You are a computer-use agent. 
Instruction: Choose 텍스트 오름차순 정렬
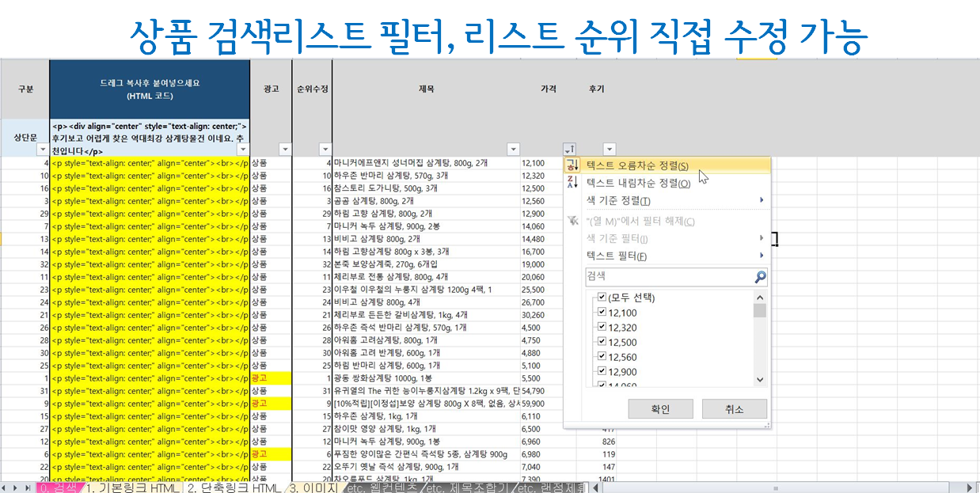tap(667, 165)
